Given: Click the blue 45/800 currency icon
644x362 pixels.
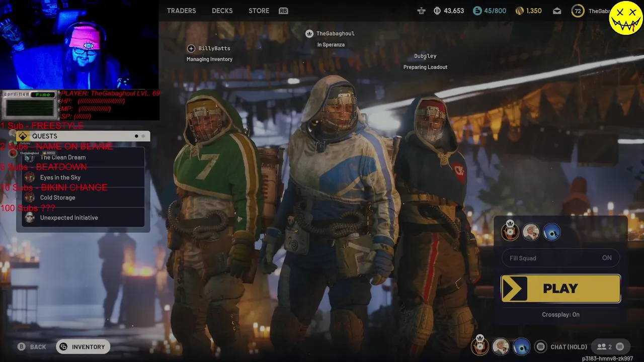Looking at the screenshot, I should tap(477, 11).
